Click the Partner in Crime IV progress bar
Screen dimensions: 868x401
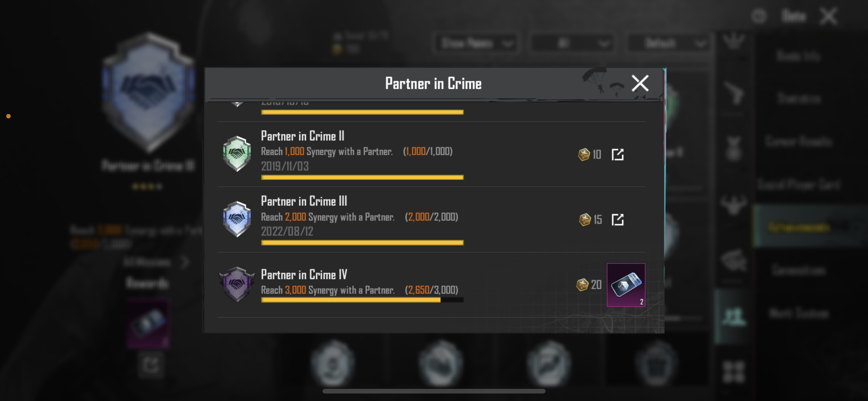click(362, 300)
